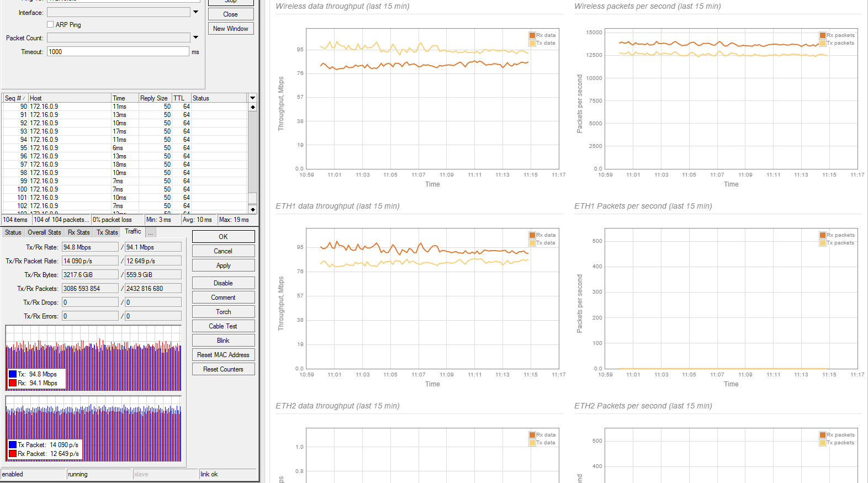Image resolution: width=868 pixels, height=483 pixels.
Task: Click the Timeout input field
Action: pos(118,51)
